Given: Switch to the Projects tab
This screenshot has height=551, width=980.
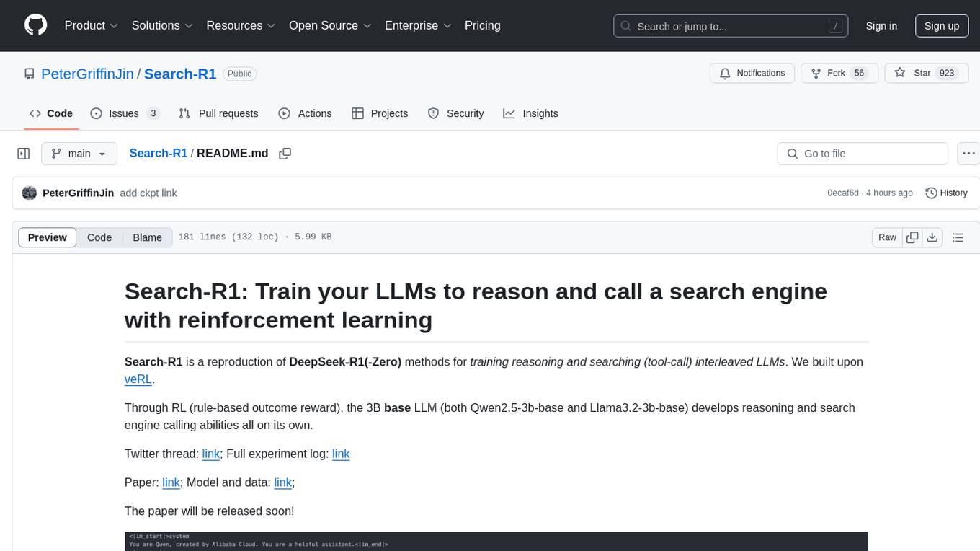Looking at the screenshot, I should tap(380, 113).
